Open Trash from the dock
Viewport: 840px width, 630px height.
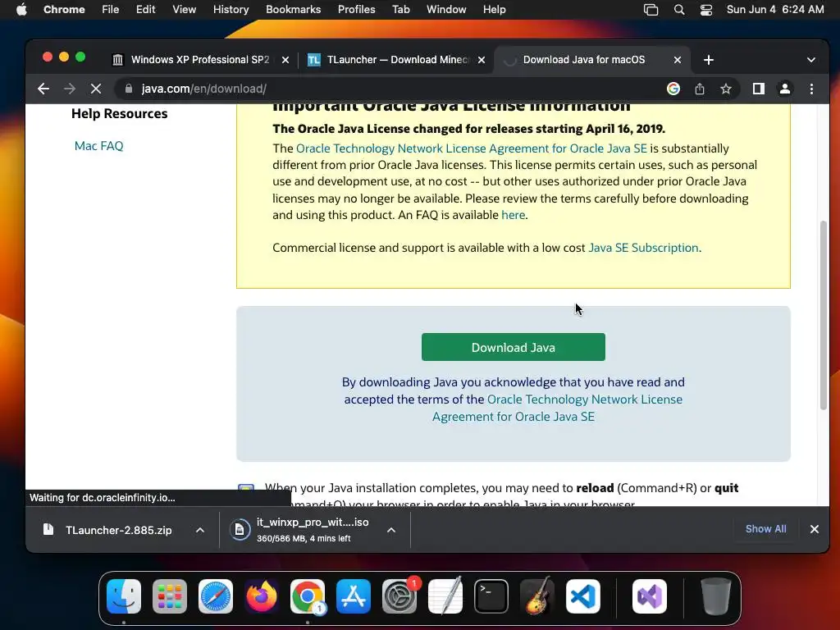tap(715, 596)
